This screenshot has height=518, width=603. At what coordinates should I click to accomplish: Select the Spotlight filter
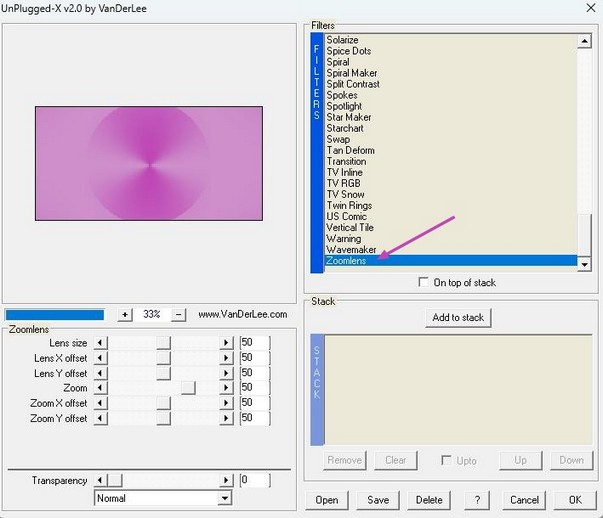tap(344, 106)
